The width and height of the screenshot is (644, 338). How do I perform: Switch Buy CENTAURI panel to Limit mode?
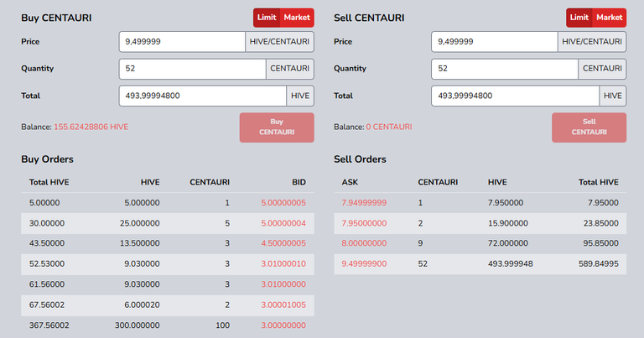pos(267,18)
